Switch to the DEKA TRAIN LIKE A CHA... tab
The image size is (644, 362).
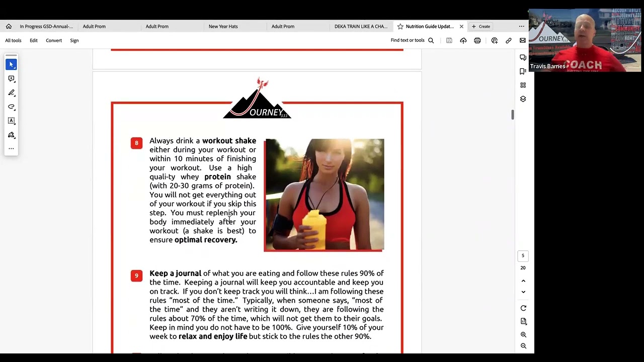(361, 27)
